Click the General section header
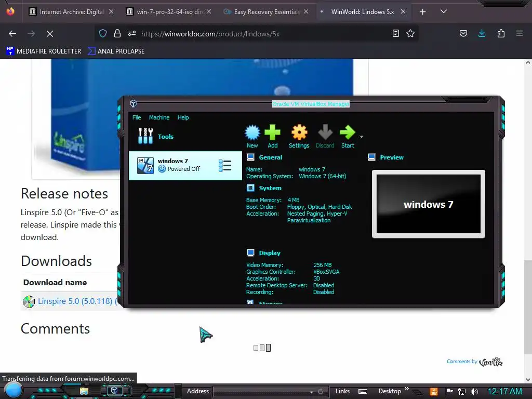 270,157
